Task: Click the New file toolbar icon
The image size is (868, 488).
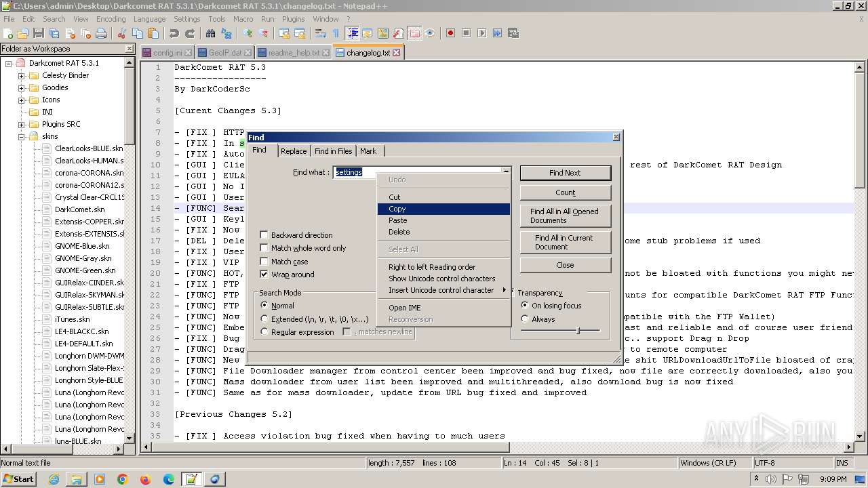Action: pos(8,33)
